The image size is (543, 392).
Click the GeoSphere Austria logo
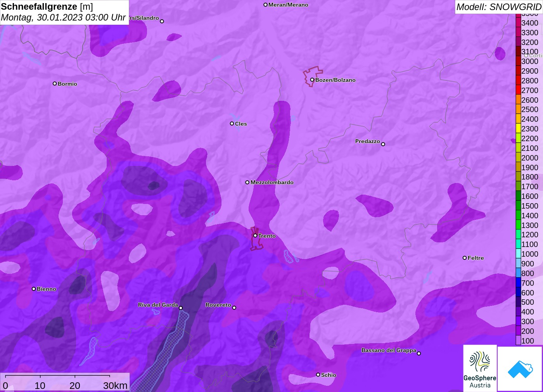(480, 368)
